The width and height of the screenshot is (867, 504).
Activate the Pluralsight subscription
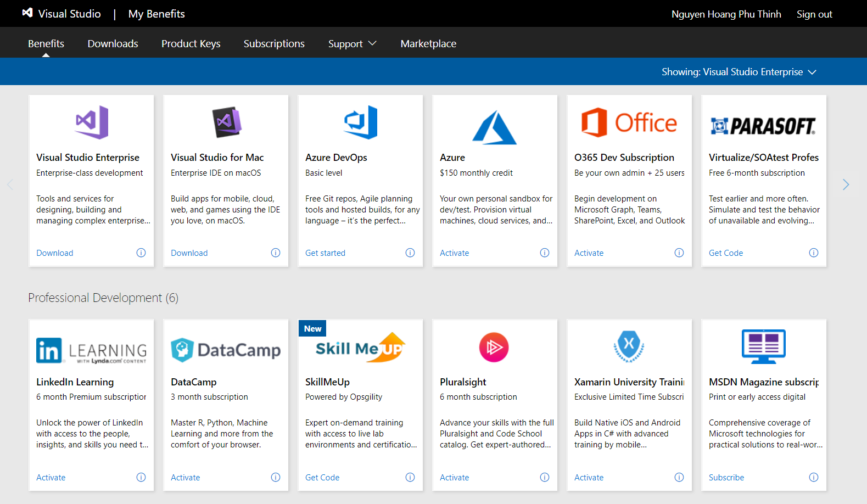[455, 478]
